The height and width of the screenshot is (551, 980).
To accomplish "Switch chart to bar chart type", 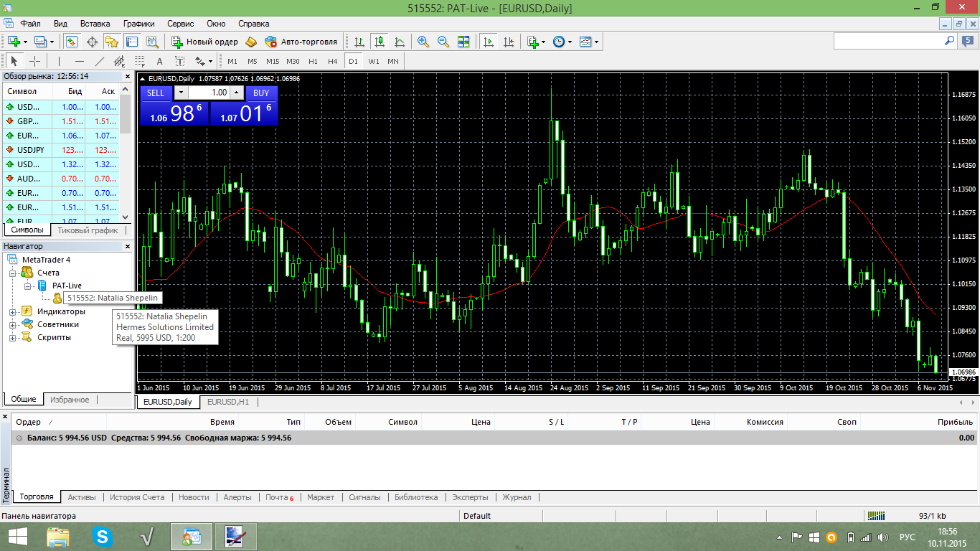I will [x=359, y=42].
